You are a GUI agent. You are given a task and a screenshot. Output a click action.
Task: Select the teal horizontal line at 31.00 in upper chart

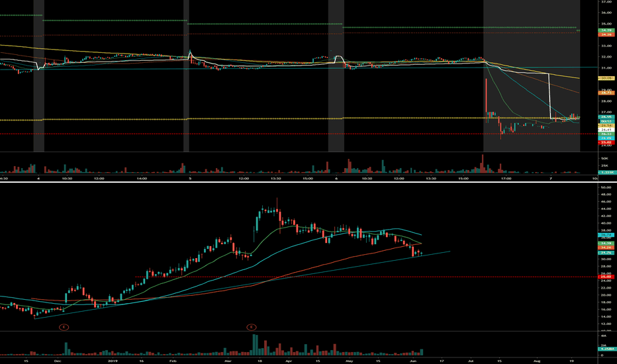[x=299, y=68]
